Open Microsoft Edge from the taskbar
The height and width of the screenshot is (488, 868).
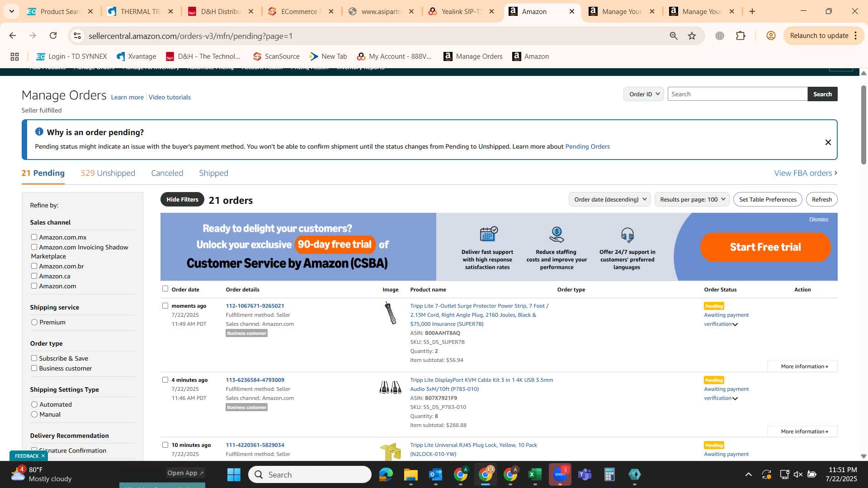386,474
